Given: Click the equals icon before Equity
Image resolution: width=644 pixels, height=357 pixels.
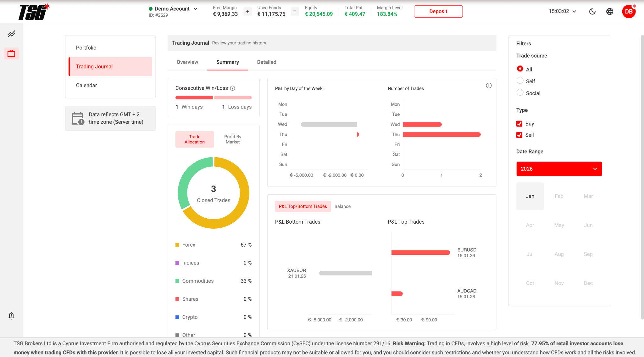Looking at the screenshot, I should click(x=295, y=12).
